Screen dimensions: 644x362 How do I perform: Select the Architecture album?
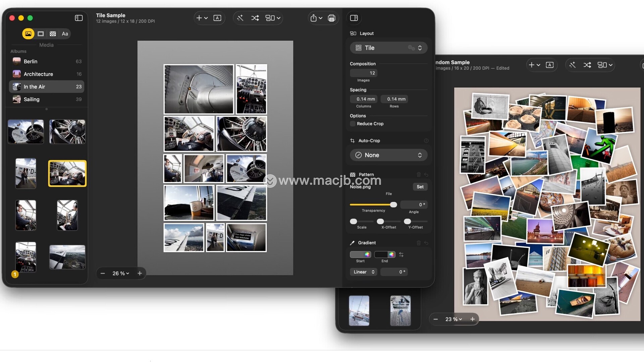pos(38,74)
